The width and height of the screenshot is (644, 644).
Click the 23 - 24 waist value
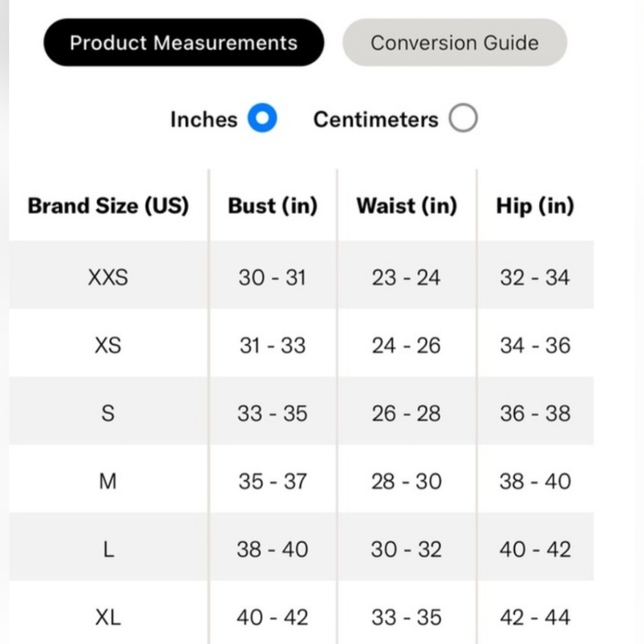[x=406, y=277]
